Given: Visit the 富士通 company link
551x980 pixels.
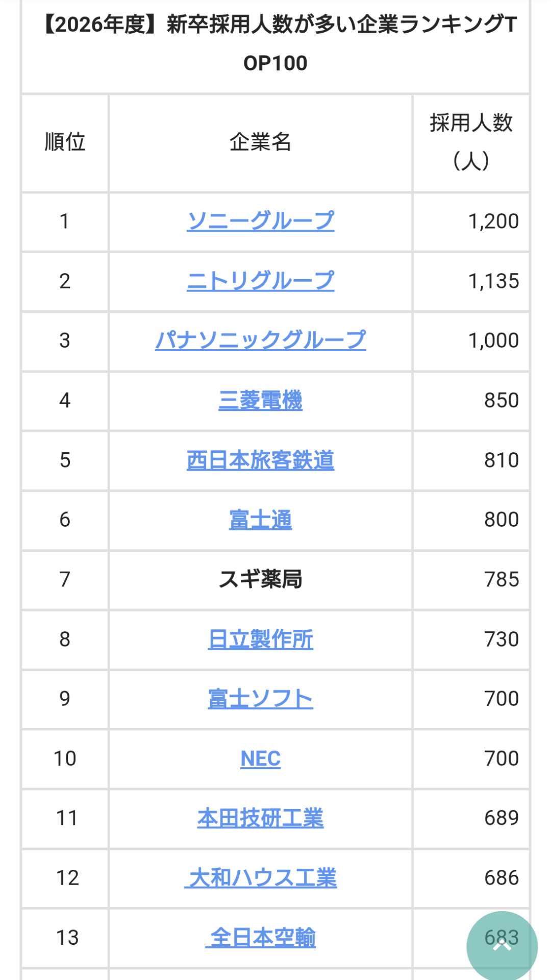Looking at the screenshot, I should coord(260,520).
